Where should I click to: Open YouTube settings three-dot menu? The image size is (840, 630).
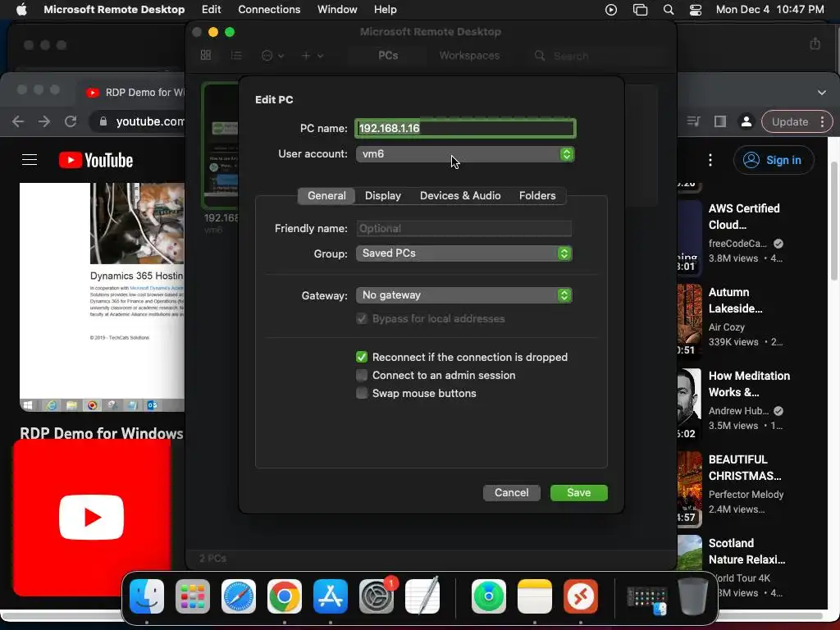point(710,160)
